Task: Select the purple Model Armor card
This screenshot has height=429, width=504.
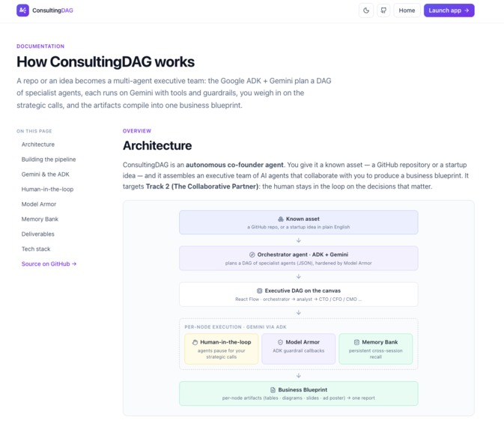Action: 299,349
